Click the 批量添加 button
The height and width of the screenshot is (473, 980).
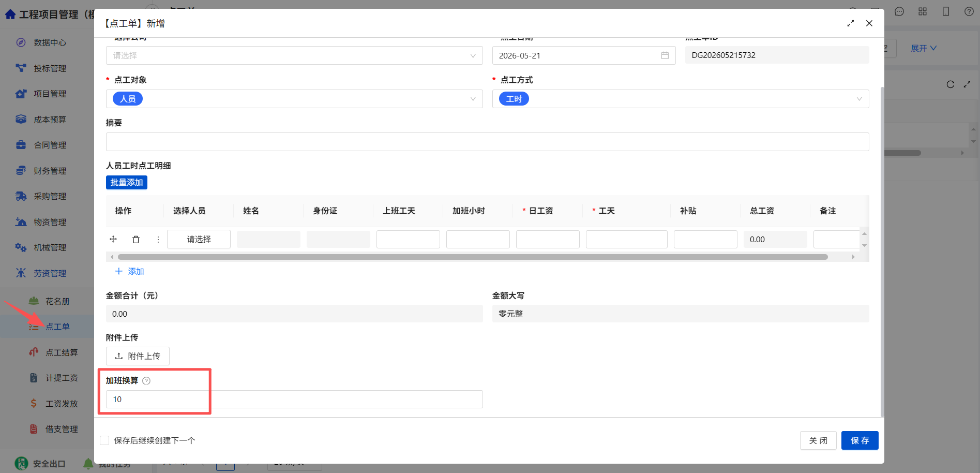tap(127, 183)
